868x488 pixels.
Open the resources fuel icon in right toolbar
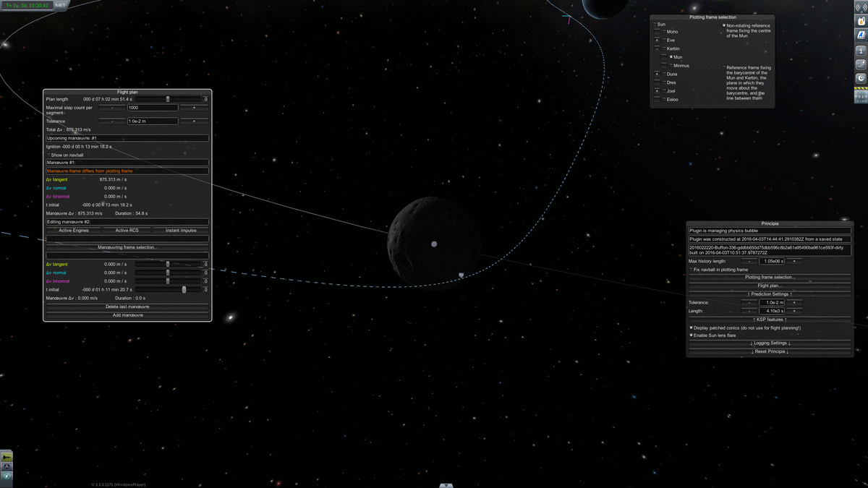(x=861, y=22)
